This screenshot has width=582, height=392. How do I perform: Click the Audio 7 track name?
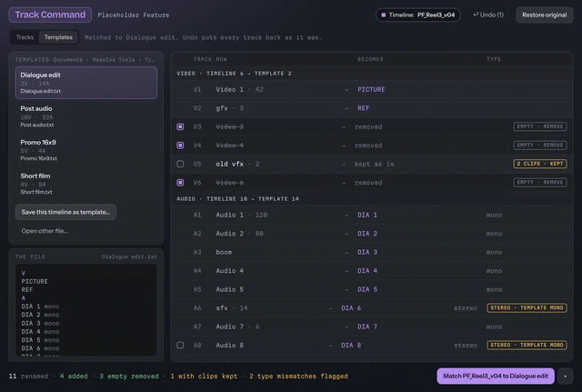(x=230, y=327)
